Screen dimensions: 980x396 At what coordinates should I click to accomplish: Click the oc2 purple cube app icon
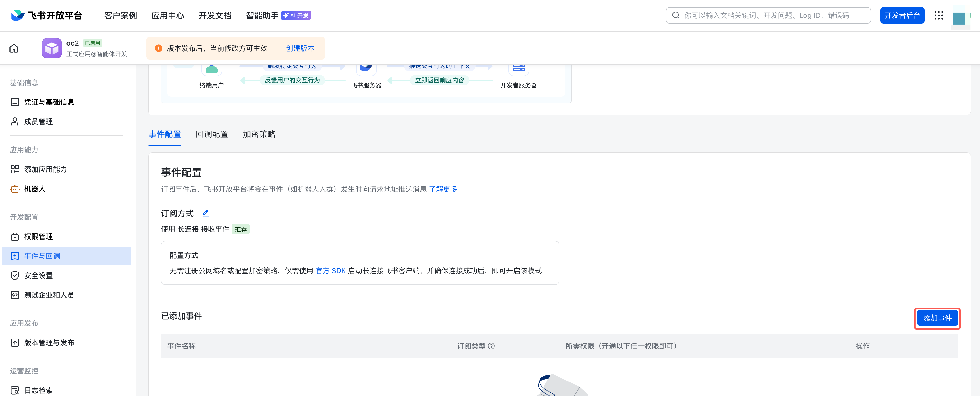pyautogui.click(x=51, y=48)
